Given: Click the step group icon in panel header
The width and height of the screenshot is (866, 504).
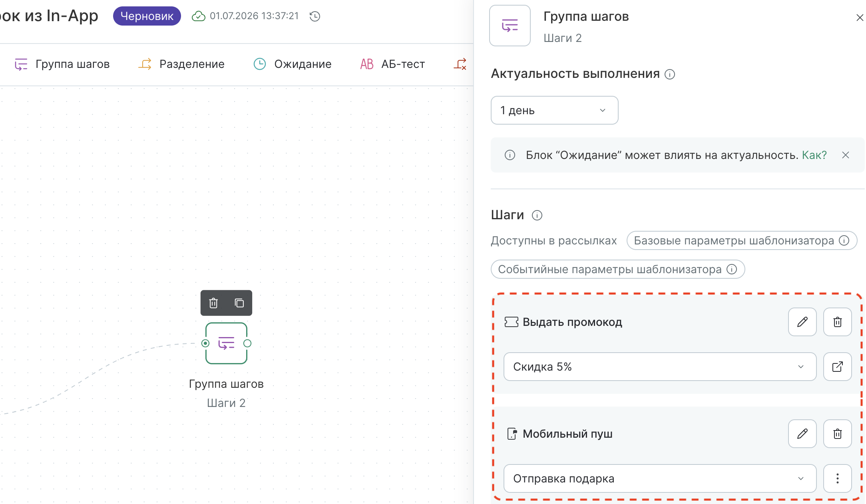Looking at the screenshot, I should pos(510,26).
